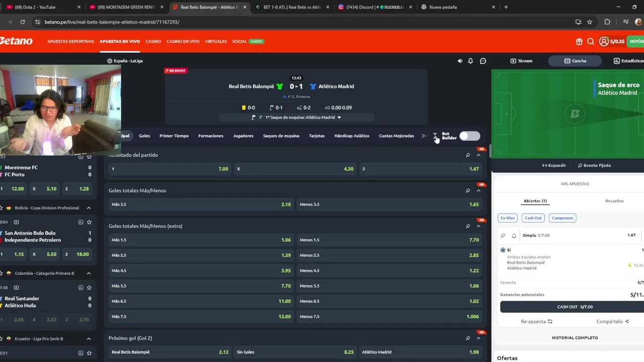
Task: Collapse the Próximo gol (Gol 2) section
Action: (478, 338)
